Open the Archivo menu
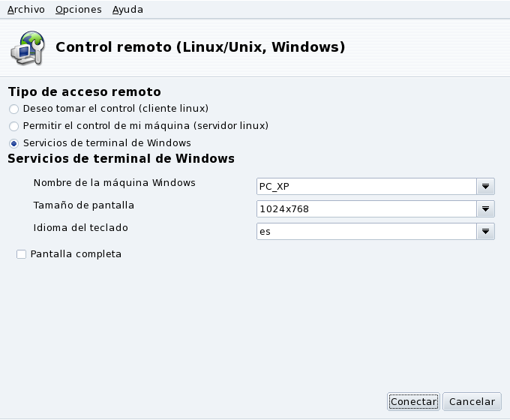Viewport: 510px width, 420px height. coord(25,10)
